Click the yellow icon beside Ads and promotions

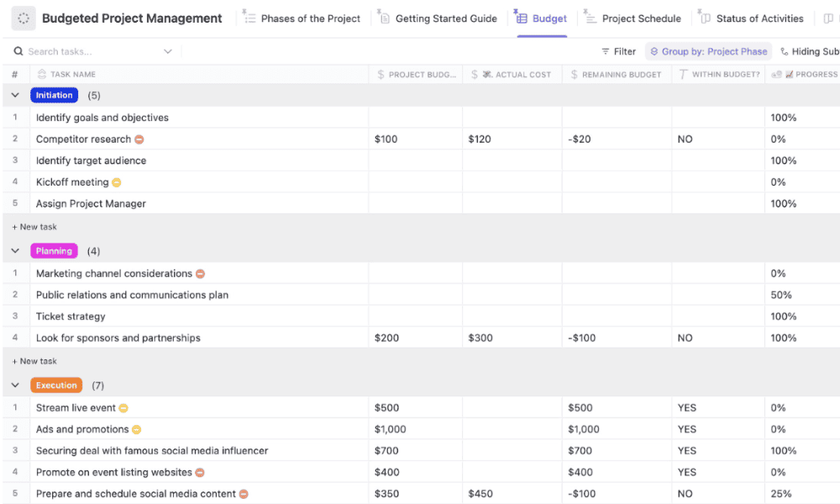[x=136, y=429]
